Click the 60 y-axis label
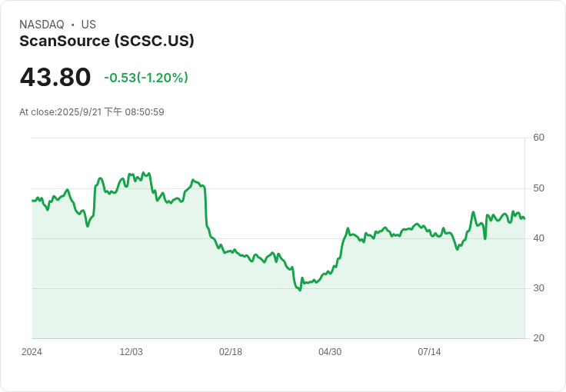 point(539,138)
